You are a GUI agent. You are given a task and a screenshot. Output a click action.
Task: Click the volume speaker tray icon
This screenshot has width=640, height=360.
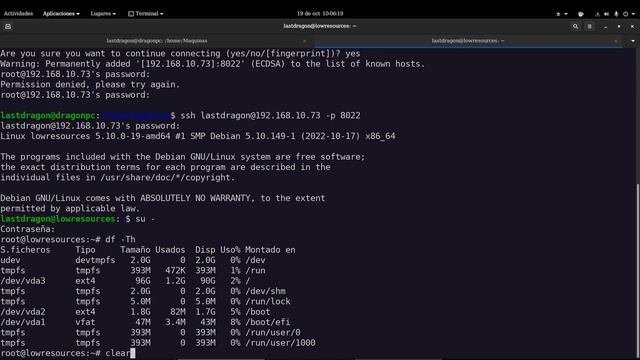pos(607,14)
